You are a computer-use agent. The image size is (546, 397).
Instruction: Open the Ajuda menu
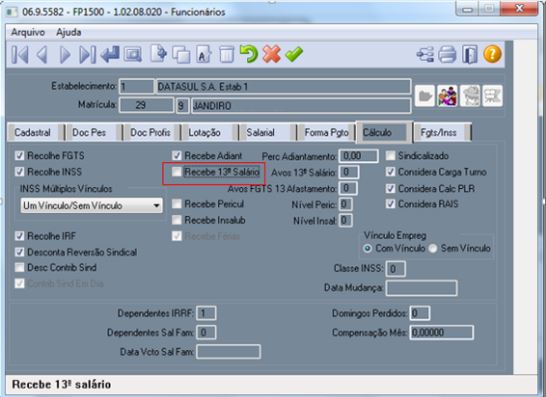[x=69, y=32]
